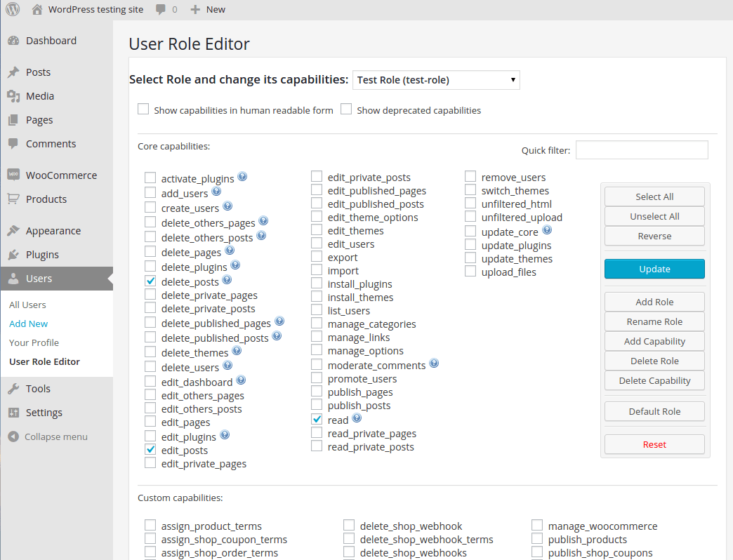Screen dimensions: 733x560
Task: Open the Add New users link
Action: (x=28, y=324)
